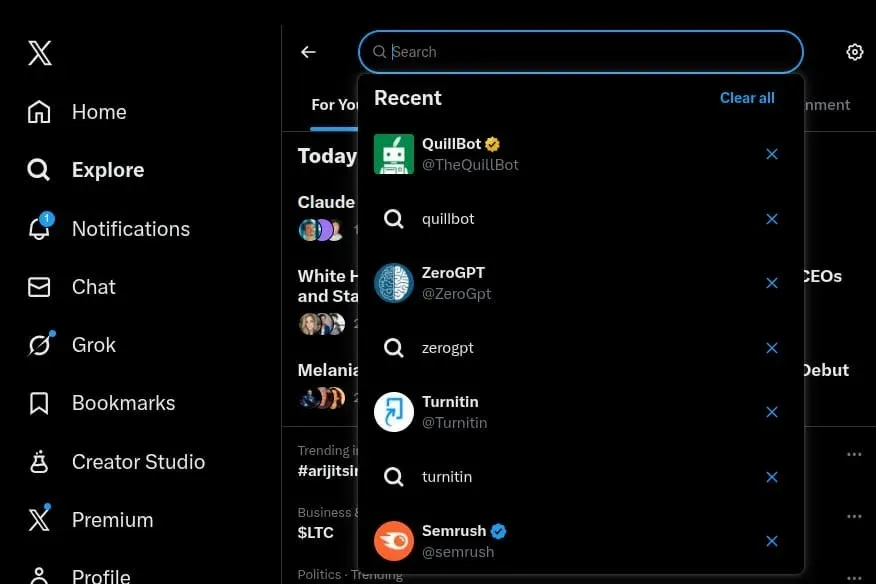The width and height of the screenshot is (876, 584).
Task: Remove quillbot from recent searches
Action: [772, 219]
